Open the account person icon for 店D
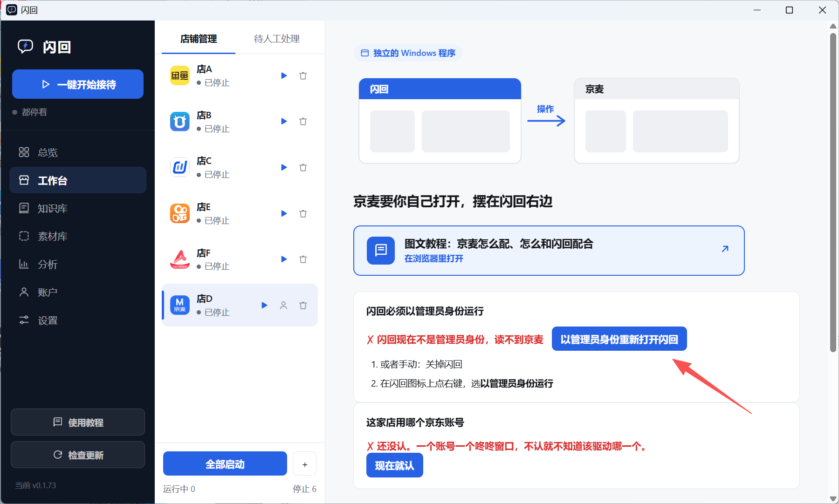 coord(283,305)
